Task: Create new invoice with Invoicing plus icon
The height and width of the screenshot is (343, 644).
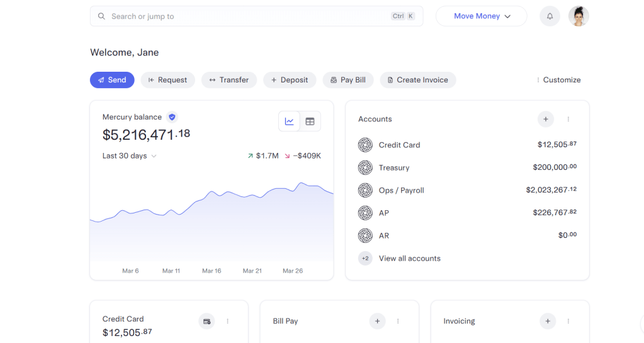Action: (x=548, y=321)
